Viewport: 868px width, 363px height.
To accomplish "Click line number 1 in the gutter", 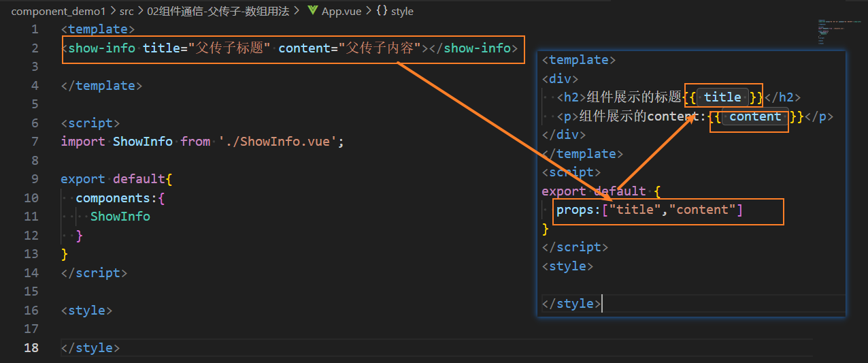I will (35, 29).
